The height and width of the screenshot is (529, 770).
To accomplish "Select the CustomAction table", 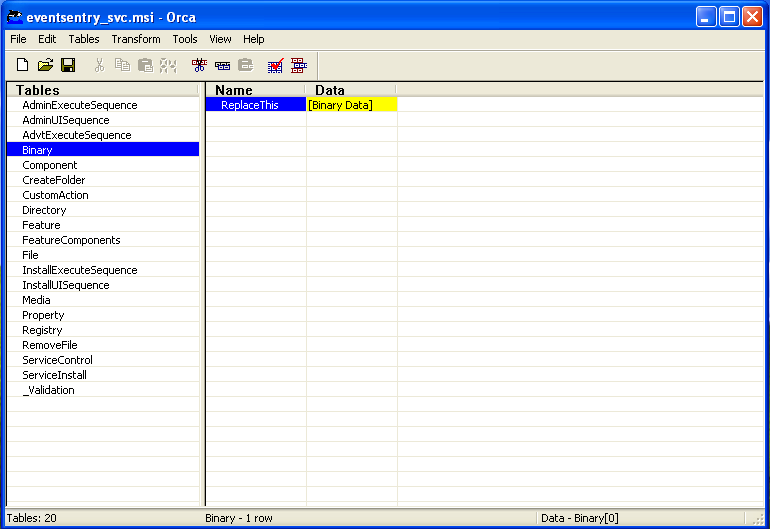I will pyautogui.click(x=103, y=195).
